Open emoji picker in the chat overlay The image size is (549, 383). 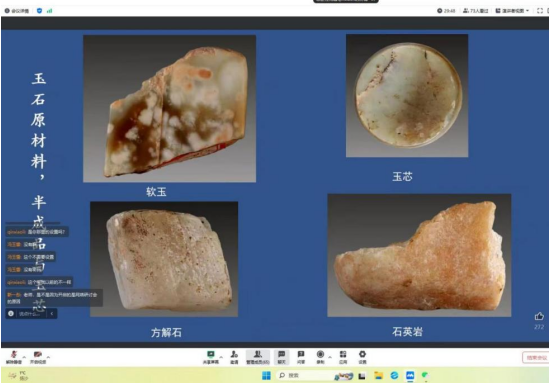pyautogui.click(x=11, y=313)
